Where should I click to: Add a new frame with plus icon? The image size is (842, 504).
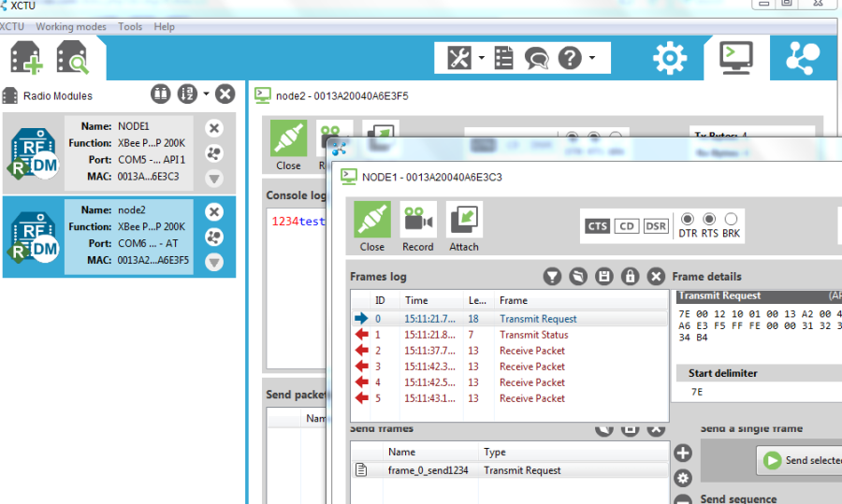pos(683,453)
